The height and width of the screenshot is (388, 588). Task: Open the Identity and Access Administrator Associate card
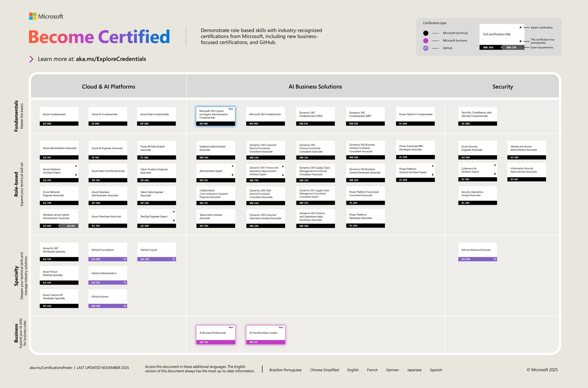point(526,150)
